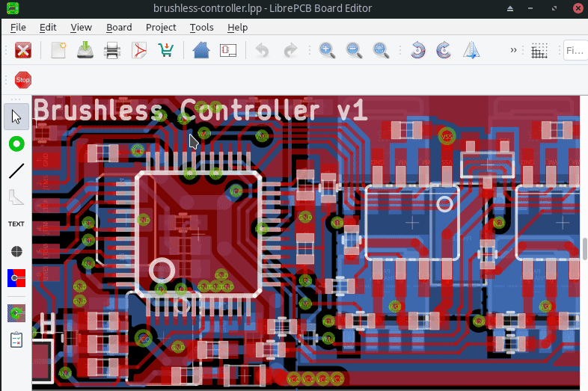Open the Board menu
588x391 pixels.
coord(119,28)
